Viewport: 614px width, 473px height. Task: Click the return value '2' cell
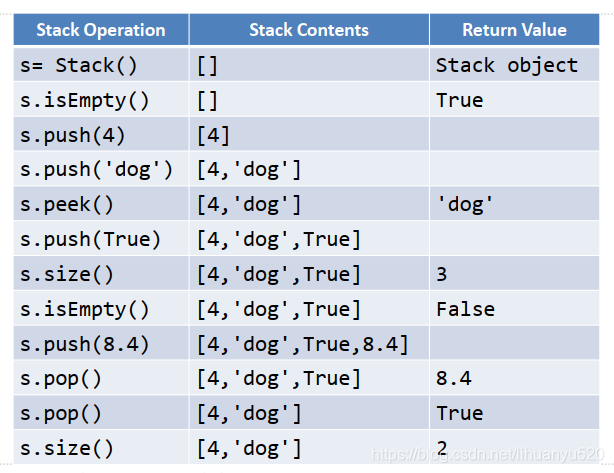[x=443, y=447]
